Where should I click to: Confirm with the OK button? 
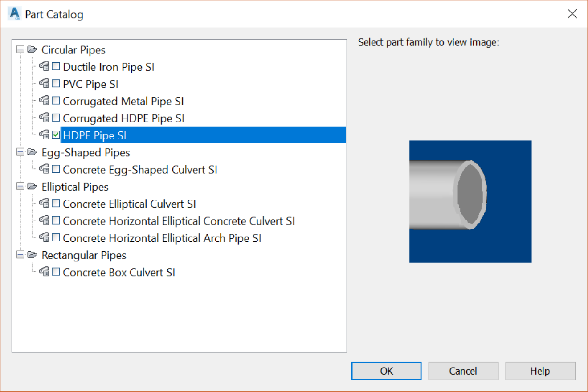[386, 371]
